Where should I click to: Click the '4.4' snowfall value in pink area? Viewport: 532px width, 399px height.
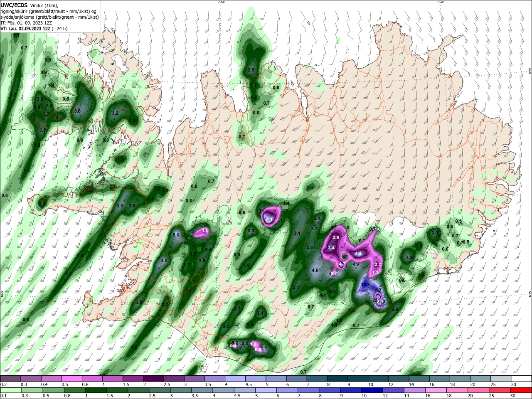click(x=357, y=253)
